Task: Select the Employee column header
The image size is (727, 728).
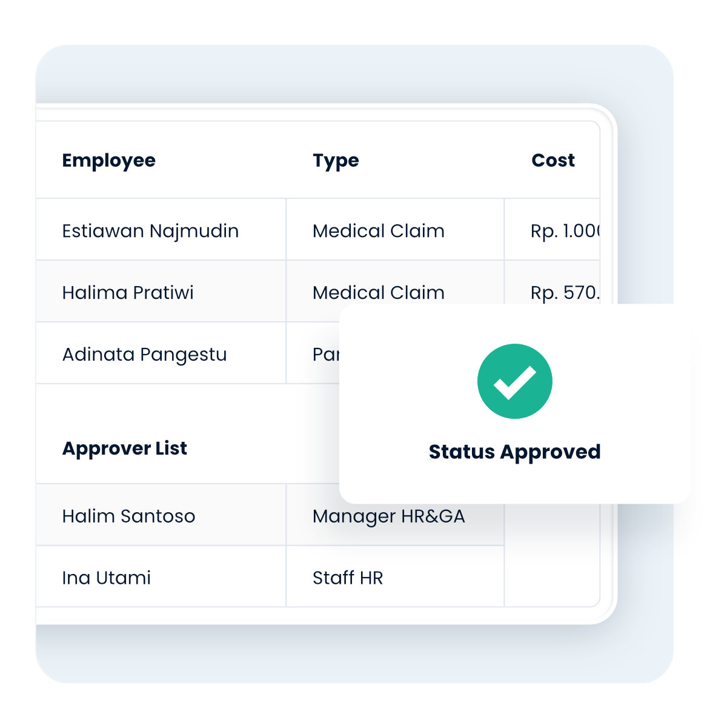Action: pyautogui.click(x=109, y=161)
